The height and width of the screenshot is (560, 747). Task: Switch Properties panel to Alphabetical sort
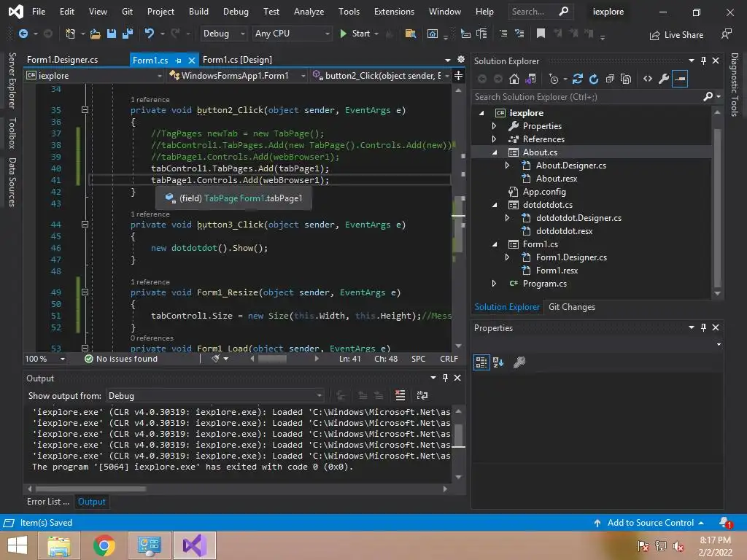498,362
